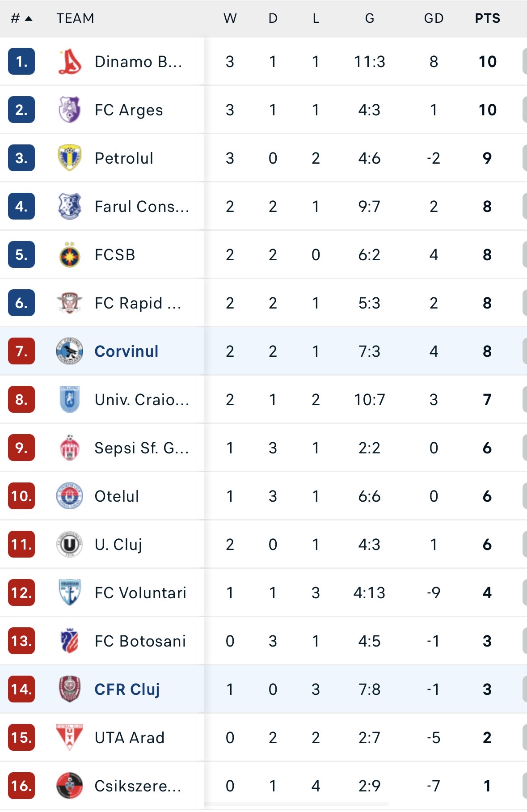Click the horizontal scrollbar below the table
Screen dimensions: 527x812
tap(297, 804)
